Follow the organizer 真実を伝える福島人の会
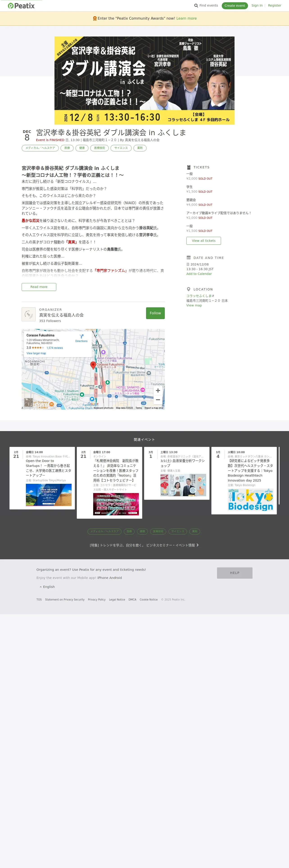Viewport: 289px width, 868px height. click(156, 313)
